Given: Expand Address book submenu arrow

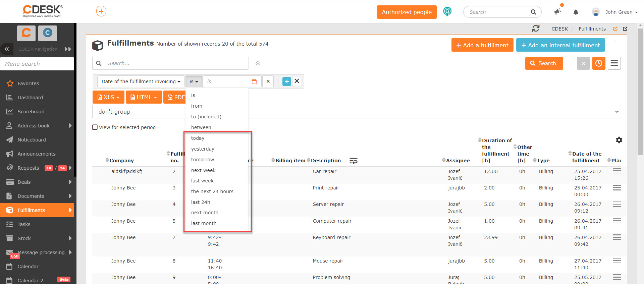Looking at the screenshot, I should click(x=70, y=126).
